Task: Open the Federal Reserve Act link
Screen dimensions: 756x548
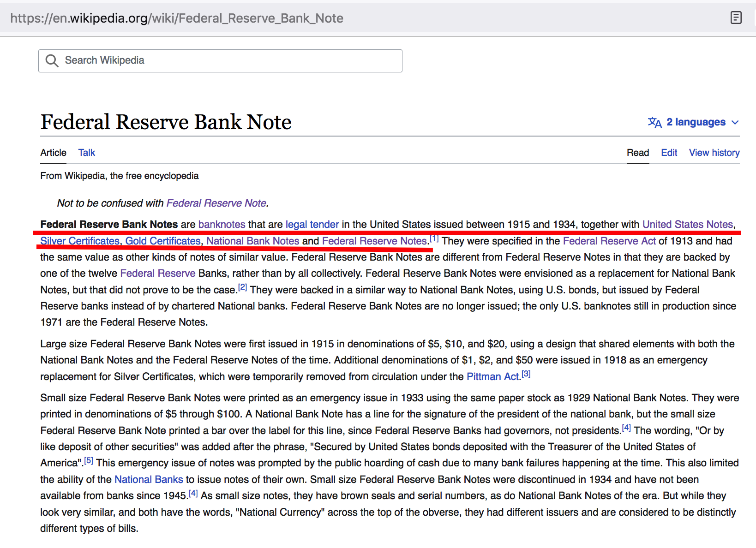Action: [x=609, y=241]
